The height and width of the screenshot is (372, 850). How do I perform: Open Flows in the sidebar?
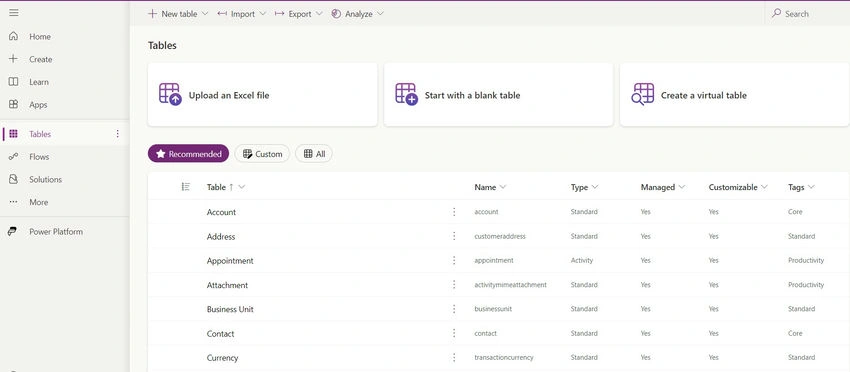click(39, 157)
